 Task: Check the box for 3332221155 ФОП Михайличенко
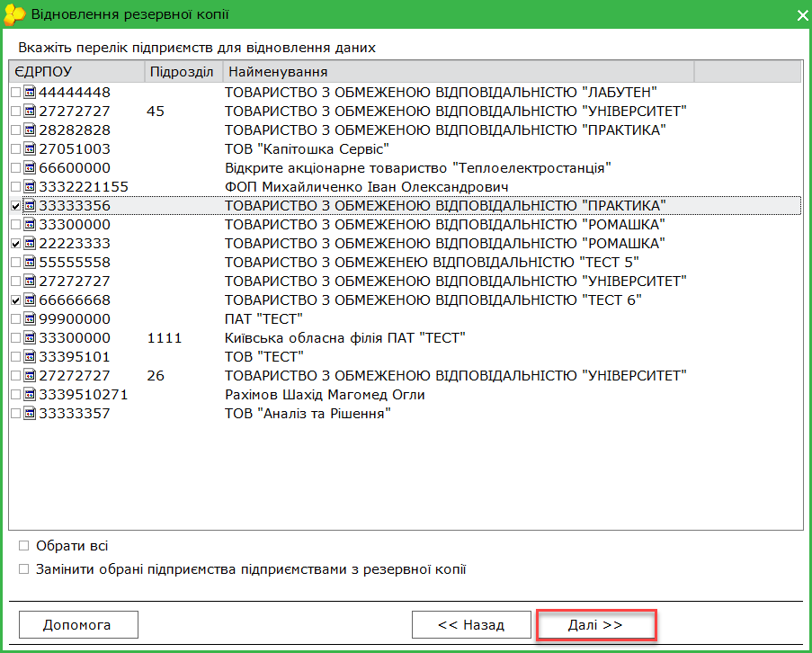pyautogui.click(x=15, y=187)
